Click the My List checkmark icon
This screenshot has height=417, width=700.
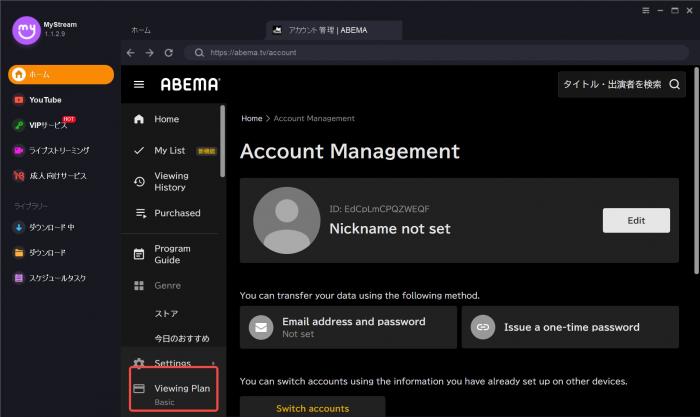click(139, 150)
